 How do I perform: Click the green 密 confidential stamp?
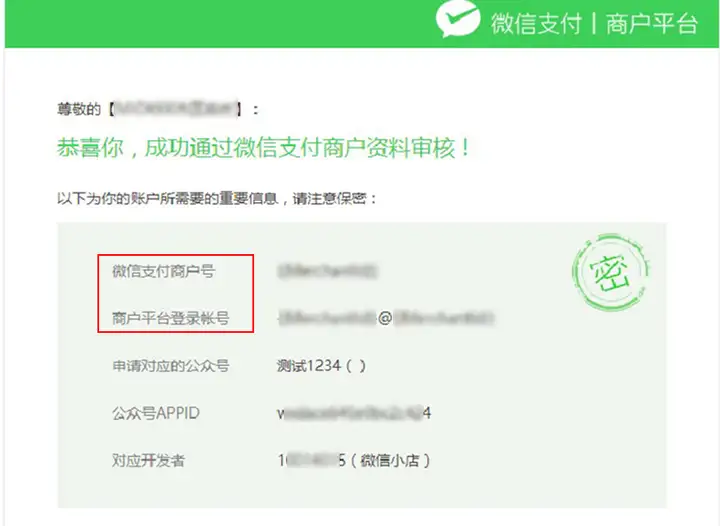611,272
